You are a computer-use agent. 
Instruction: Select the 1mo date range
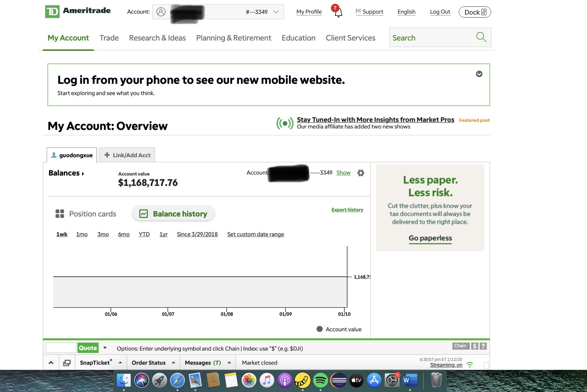[82, 234]
